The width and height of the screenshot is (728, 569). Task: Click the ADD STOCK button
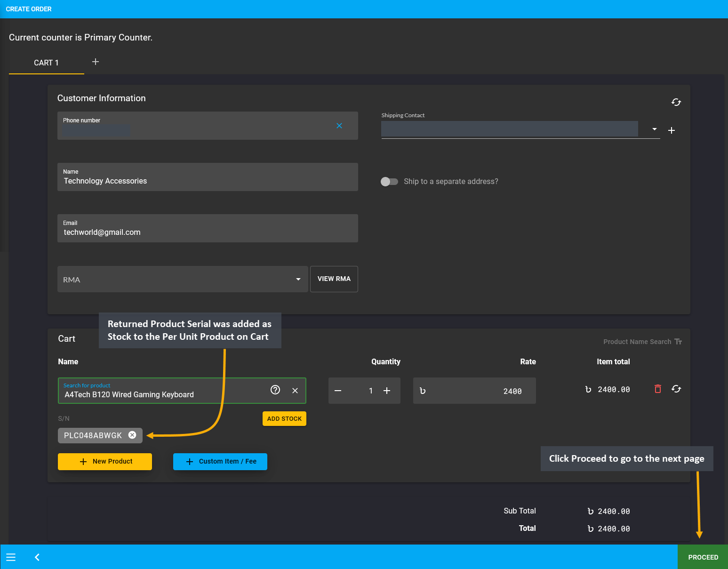click(x=284, y=419)
